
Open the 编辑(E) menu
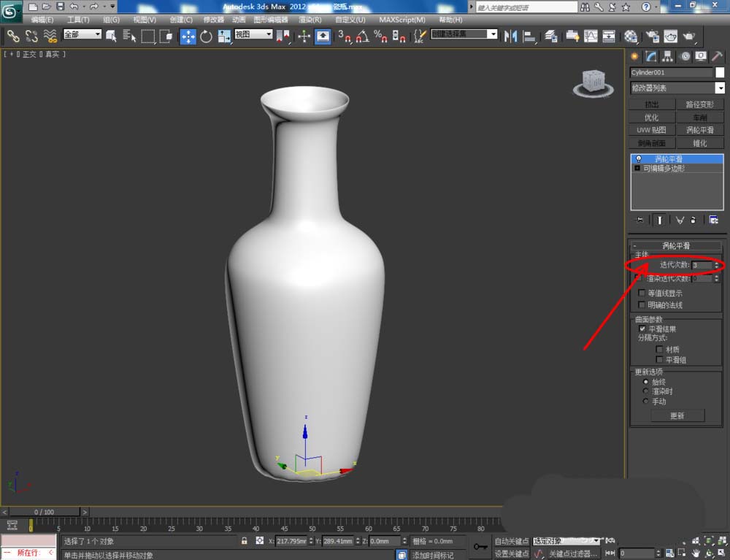pyautogui.click(x=42, y=20)
